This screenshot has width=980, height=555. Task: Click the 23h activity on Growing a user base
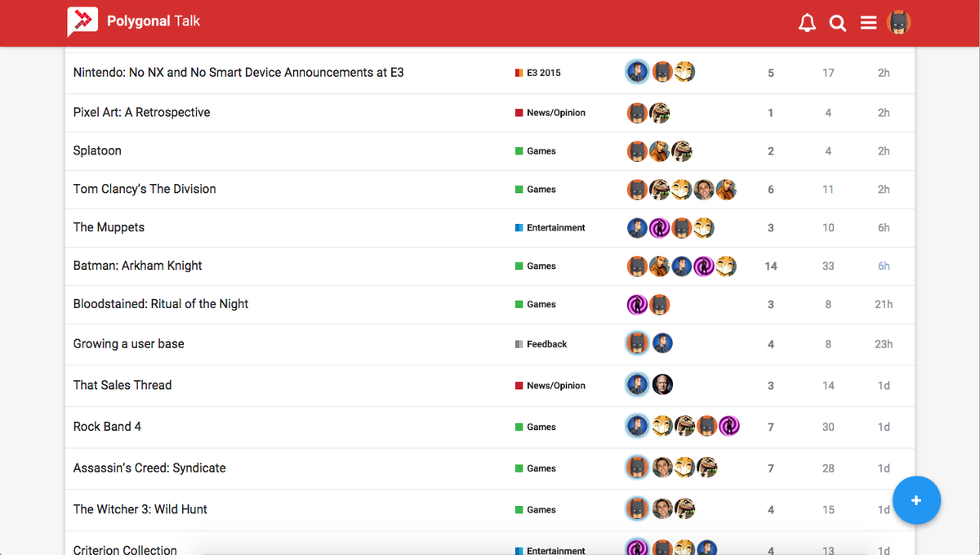click(x=884, y=344)
